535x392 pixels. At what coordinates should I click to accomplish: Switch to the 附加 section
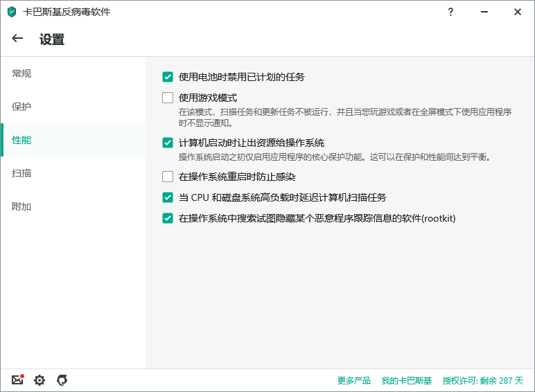pos(73,206)
